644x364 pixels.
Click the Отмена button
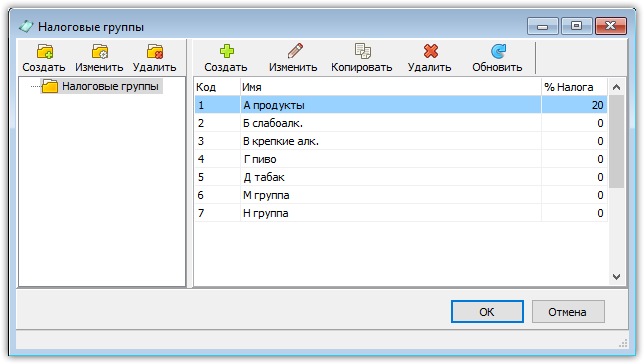568,312
